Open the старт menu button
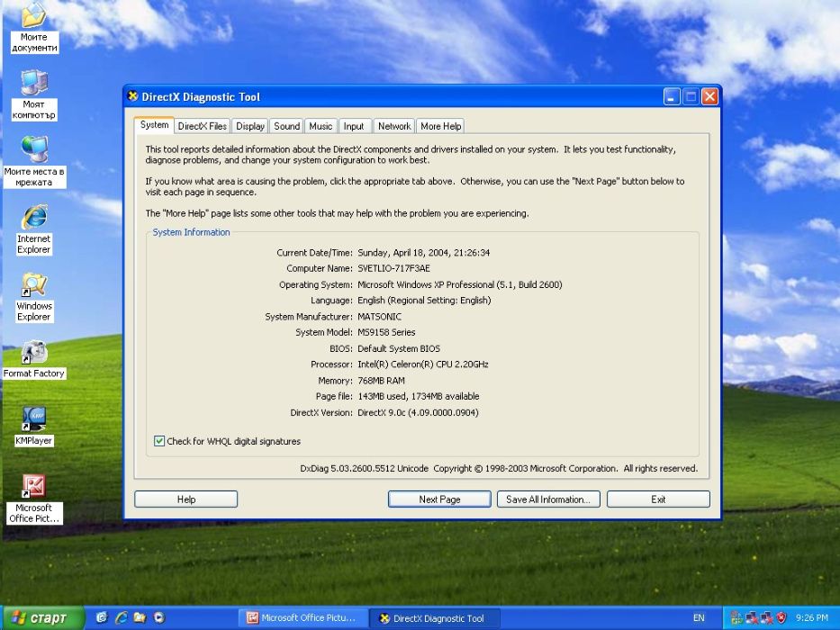Image resolution: width=840 pixels, height=630 pixels. (43, 617)
